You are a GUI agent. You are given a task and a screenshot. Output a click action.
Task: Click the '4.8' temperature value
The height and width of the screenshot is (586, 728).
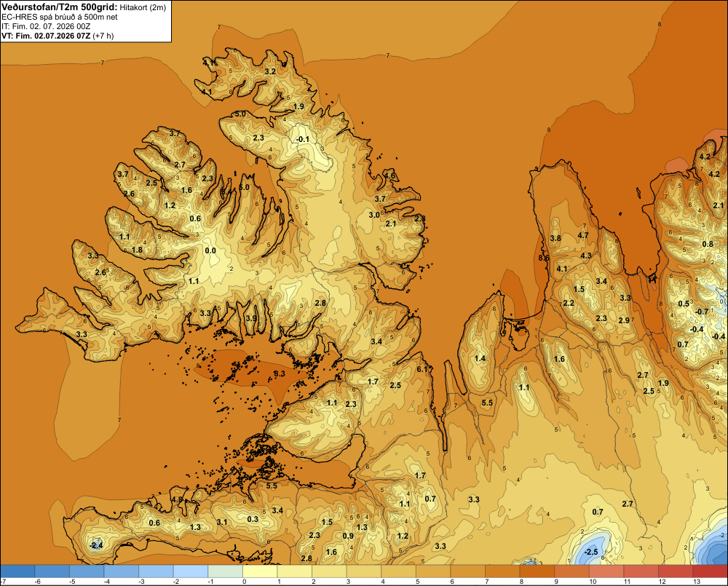[178, 499]
